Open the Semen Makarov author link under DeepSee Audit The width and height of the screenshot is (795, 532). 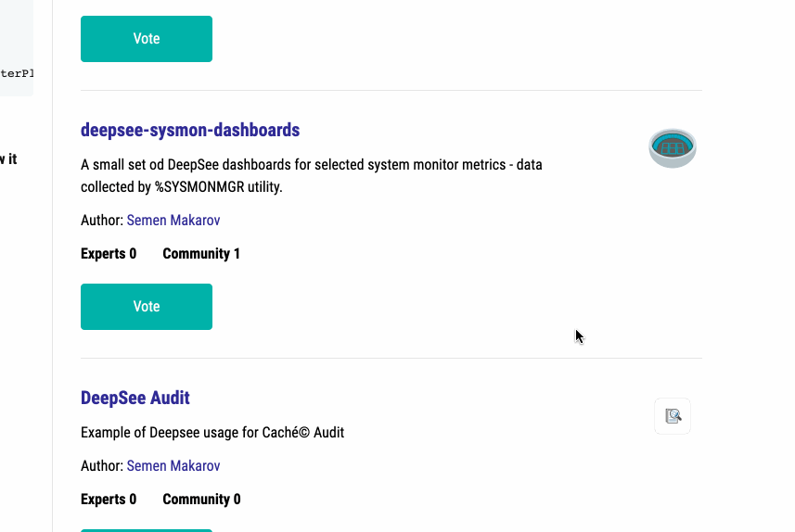pos(173,465)
